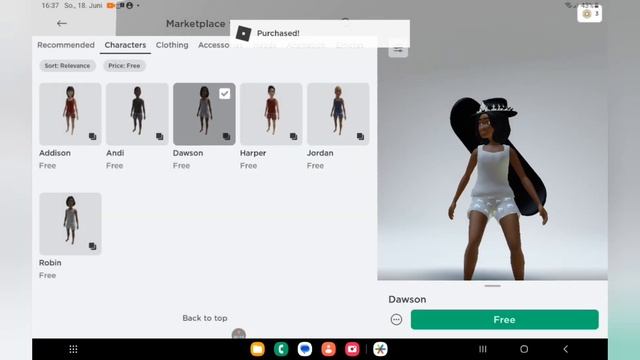
Task: Open the blue messages app in the taskbar
Action: click(305, 349)
